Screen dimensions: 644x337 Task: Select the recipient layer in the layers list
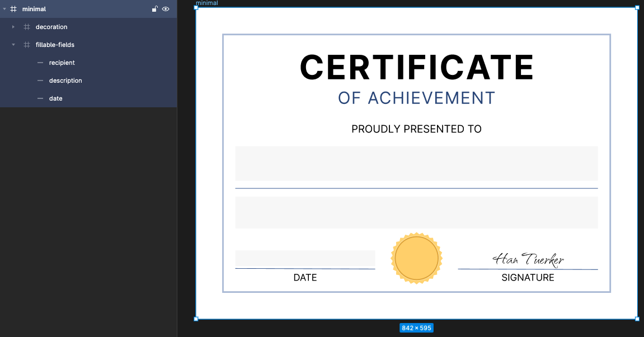pos(62,63)
